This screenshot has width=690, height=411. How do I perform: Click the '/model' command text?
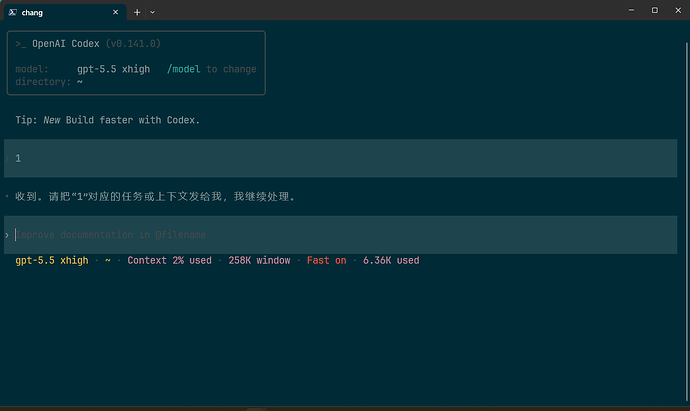(x=184, y=69)
